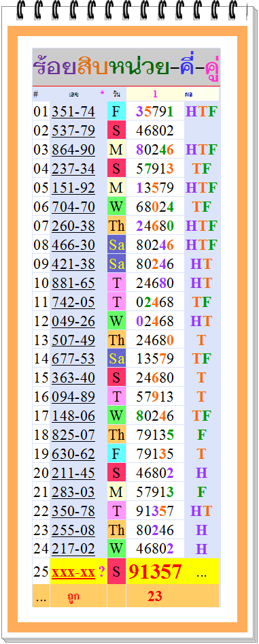Select the cyan F day cell in row 01

tap(116, 112)
